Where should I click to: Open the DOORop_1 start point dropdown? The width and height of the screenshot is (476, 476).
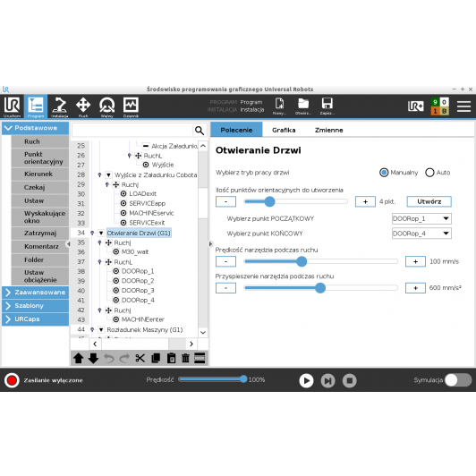(421, 218)
